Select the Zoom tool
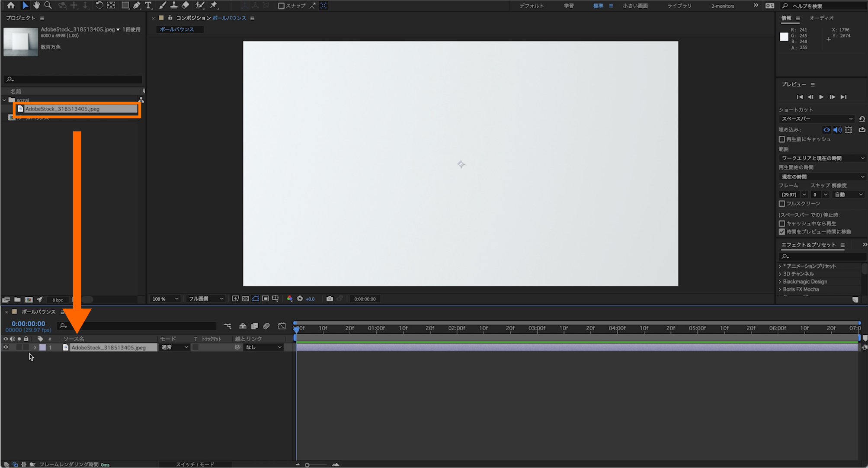This screenshot has height=468, width=868. pos(48,5)
